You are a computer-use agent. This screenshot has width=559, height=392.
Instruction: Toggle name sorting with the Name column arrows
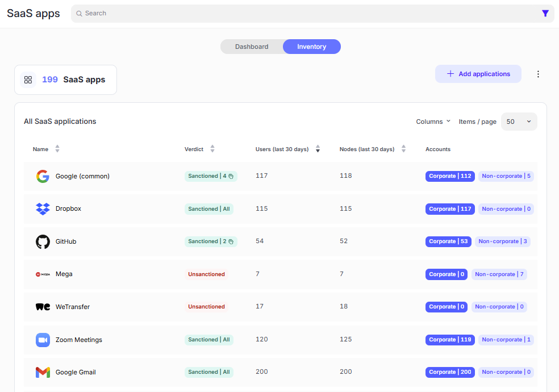click(x=57, y=149)
